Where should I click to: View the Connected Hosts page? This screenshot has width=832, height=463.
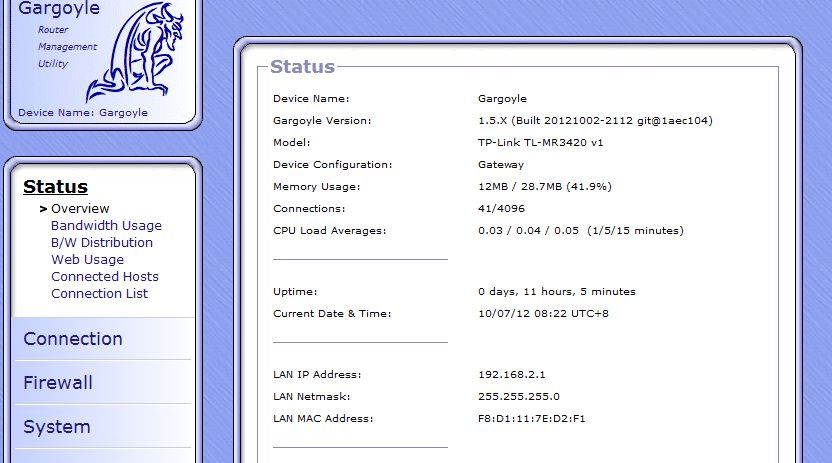click(105, 277)
